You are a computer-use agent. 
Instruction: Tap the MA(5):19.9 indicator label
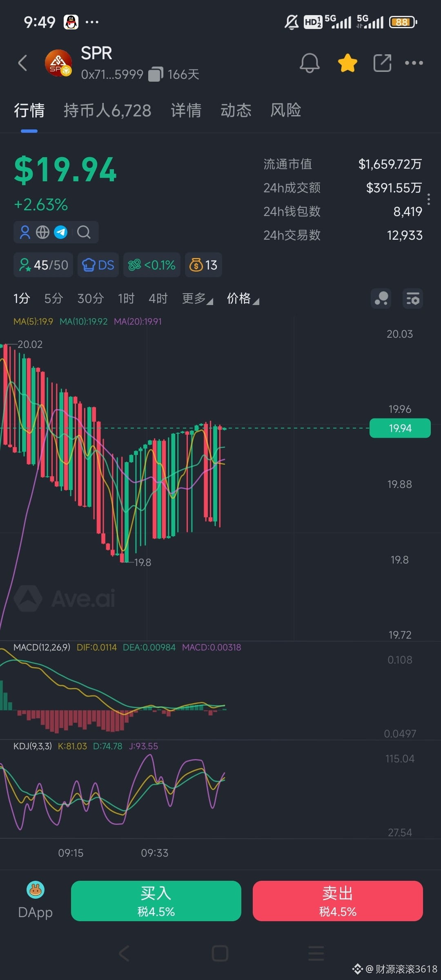click(x=33, y=321)
